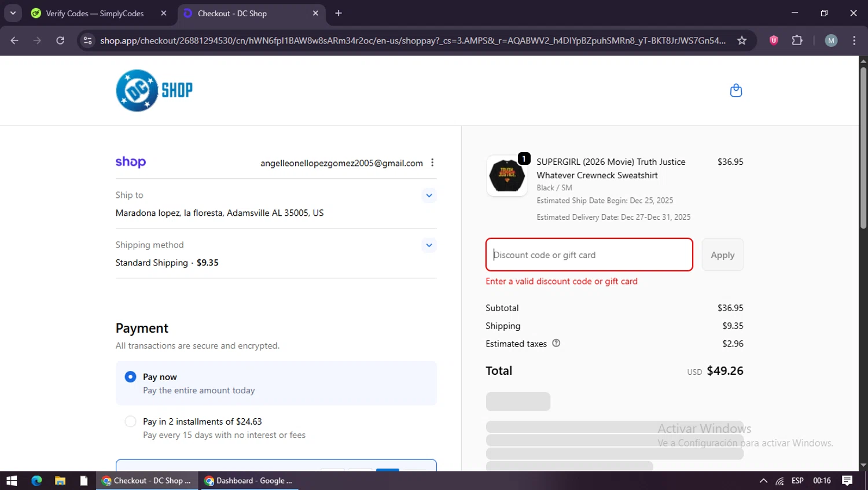Reload the checkout page
This screenshot has height=490, width=868.
point(60,40)
